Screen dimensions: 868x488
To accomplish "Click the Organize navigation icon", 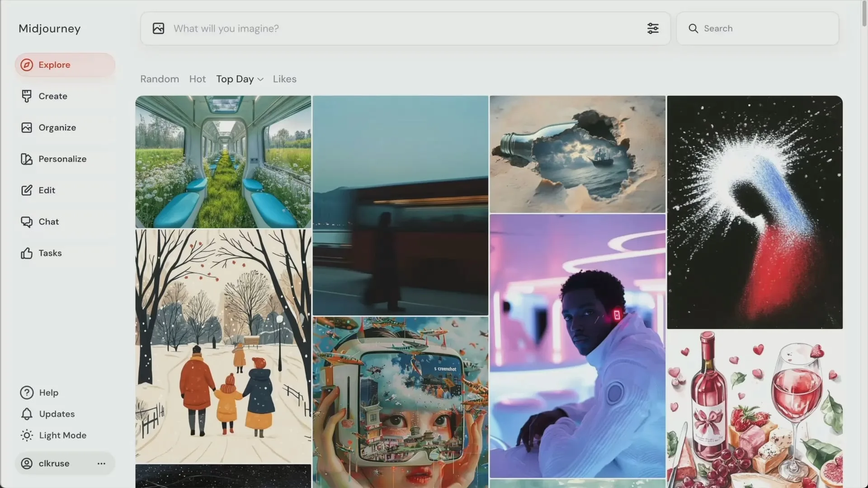I will (26, 127).
